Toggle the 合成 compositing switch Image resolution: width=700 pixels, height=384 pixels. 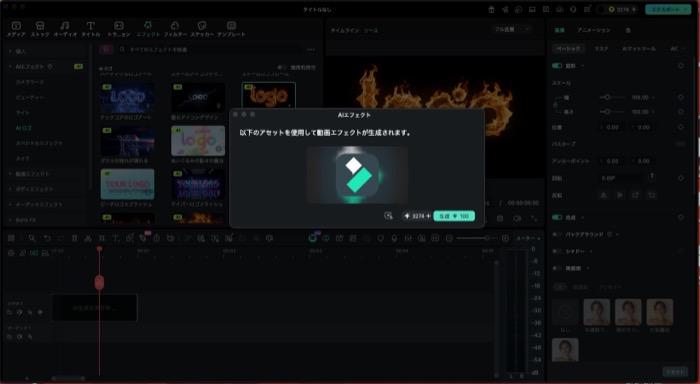[557, 217]
